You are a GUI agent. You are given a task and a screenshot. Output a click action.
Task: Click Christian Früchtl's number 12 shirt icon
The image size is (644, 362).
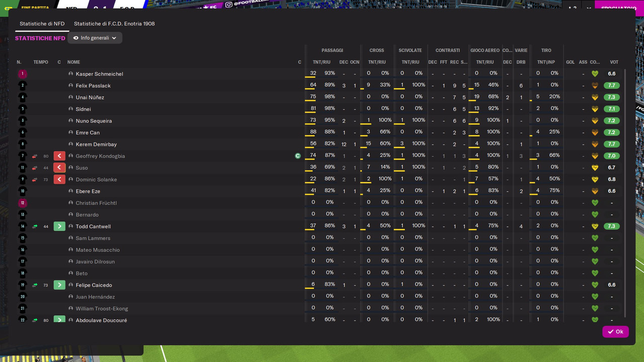pos(22,203)
